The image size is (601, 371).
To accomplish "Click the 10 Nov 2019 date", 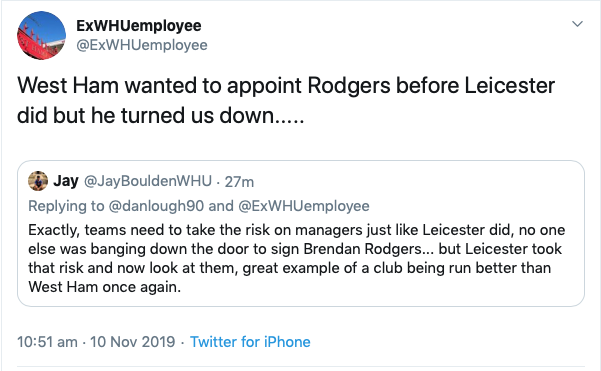I will click(133, 342).
